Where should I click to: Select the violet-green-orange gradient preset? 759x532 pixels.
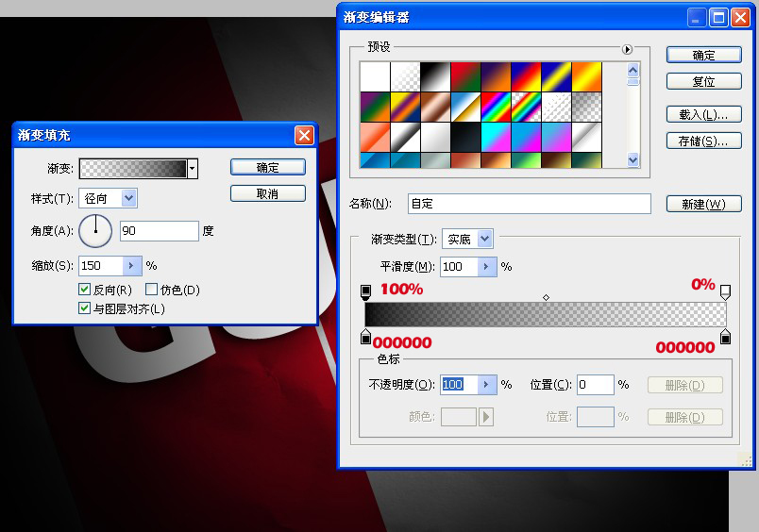point(375,107)
